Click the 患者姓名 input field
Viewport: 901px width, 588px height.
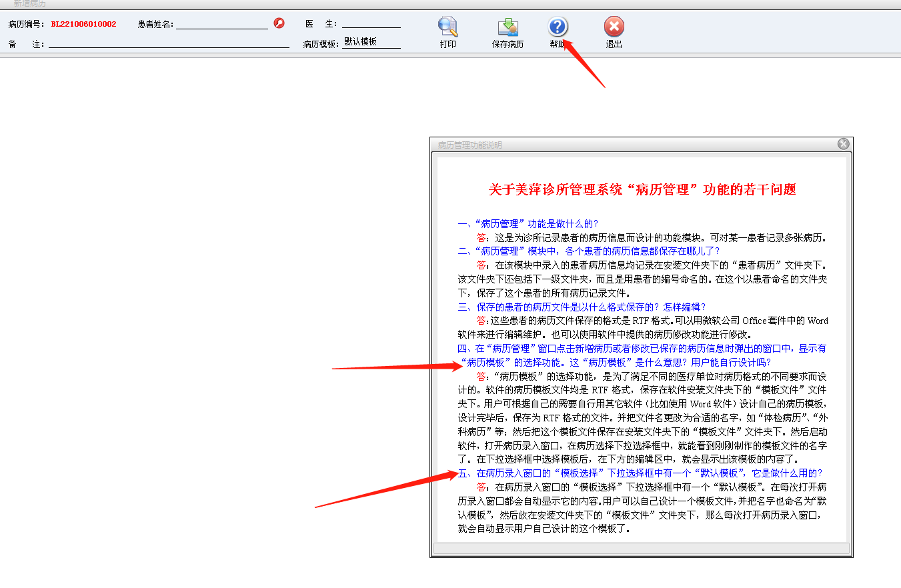point(221,24)
